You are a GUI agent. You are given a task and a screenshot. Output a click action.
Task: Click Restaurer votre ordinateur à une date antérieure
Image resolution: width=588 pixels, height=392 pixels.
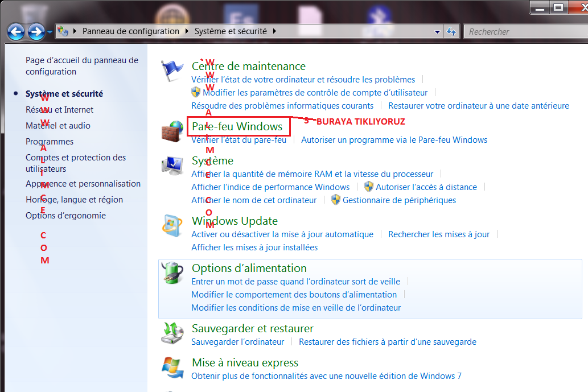[x=479, y=106]
